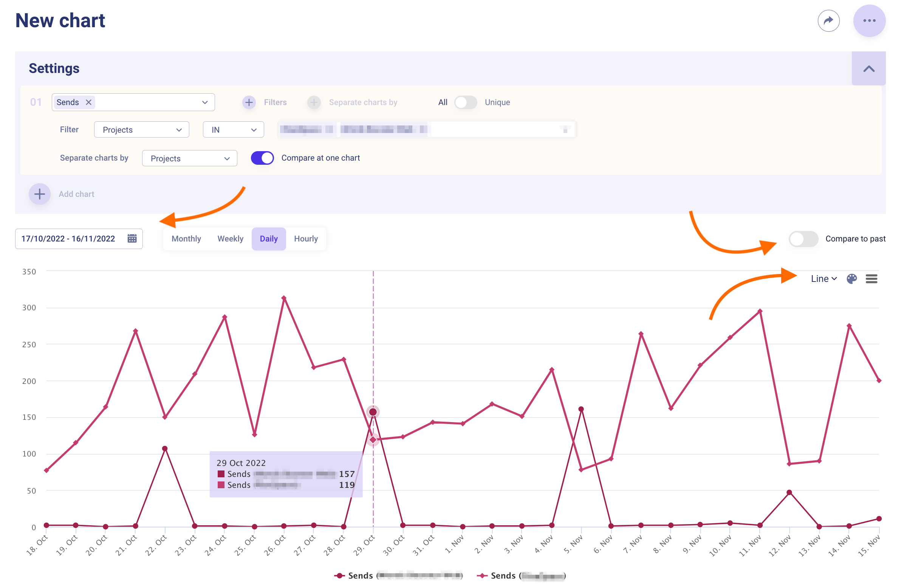Viewport: 901px width, 588px height.
Task: Click the plus icon next to Filters
Action: pyautogui.click(x=249, y=102)
